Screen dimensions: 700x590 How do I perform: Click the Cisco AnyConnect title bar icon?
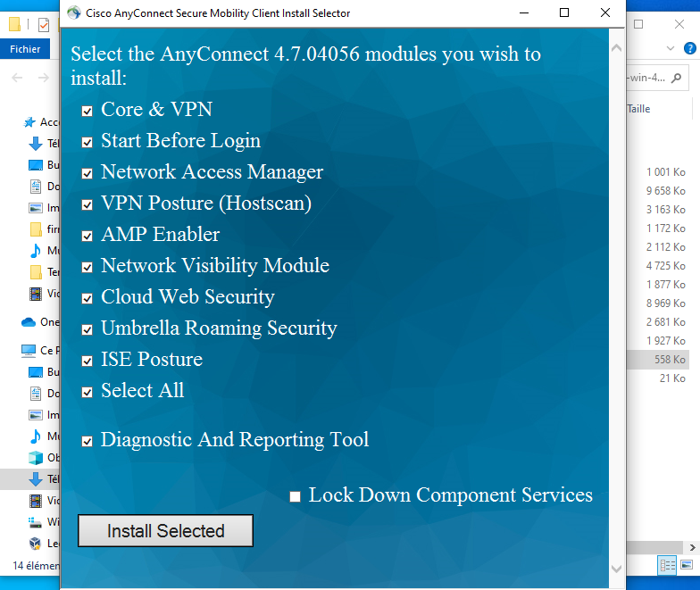[x=73, y=13]
